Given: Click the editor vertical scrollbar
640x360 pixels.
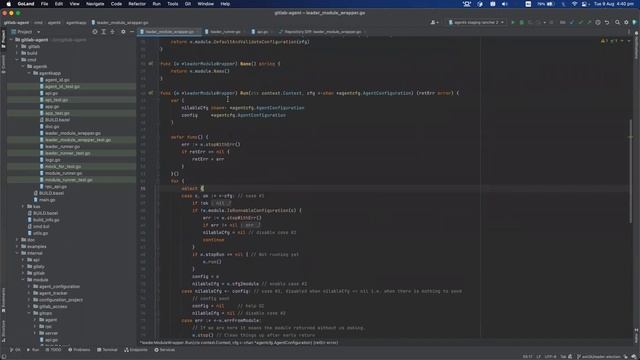Looking at the screenshot, I should pos(630,171).
